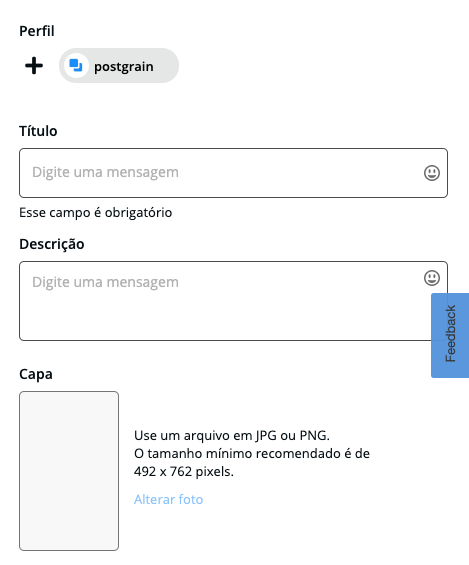Screen dimensions: 469x565
Task: Click the 'Use um arquivo em JPG ou PNG' text
Action: [232, 436]
